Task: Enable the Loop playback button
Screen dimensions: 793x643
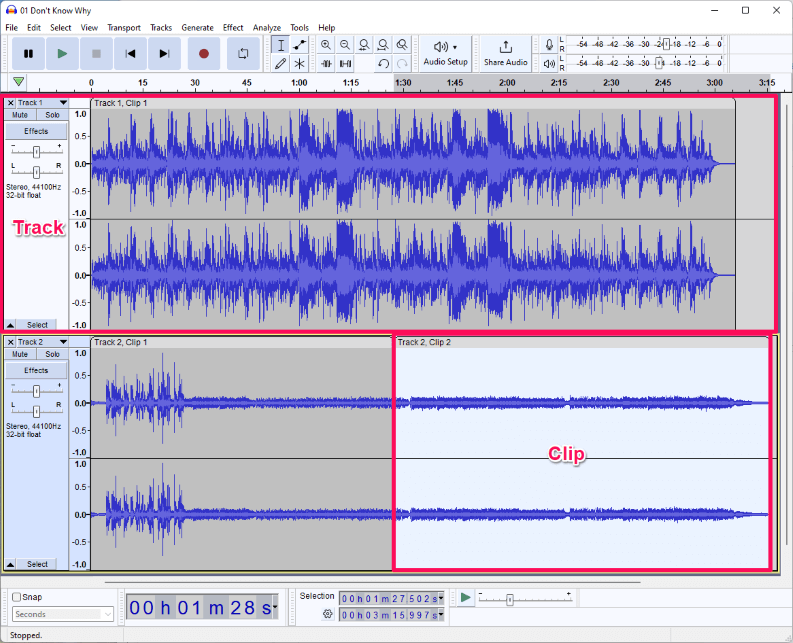Action: click(x=242, y=53)
